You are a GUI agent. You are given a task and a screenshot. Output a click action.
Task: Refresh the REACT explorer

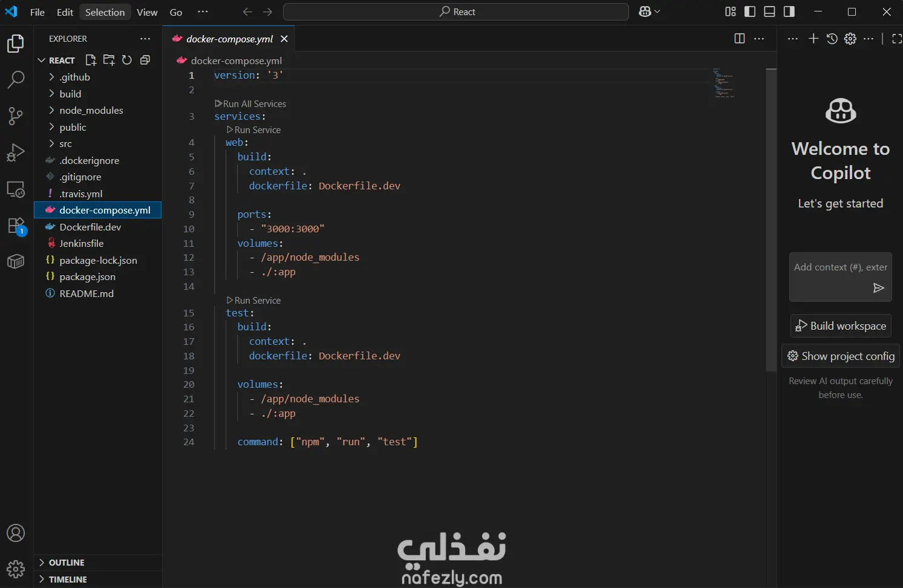[127, 60]
